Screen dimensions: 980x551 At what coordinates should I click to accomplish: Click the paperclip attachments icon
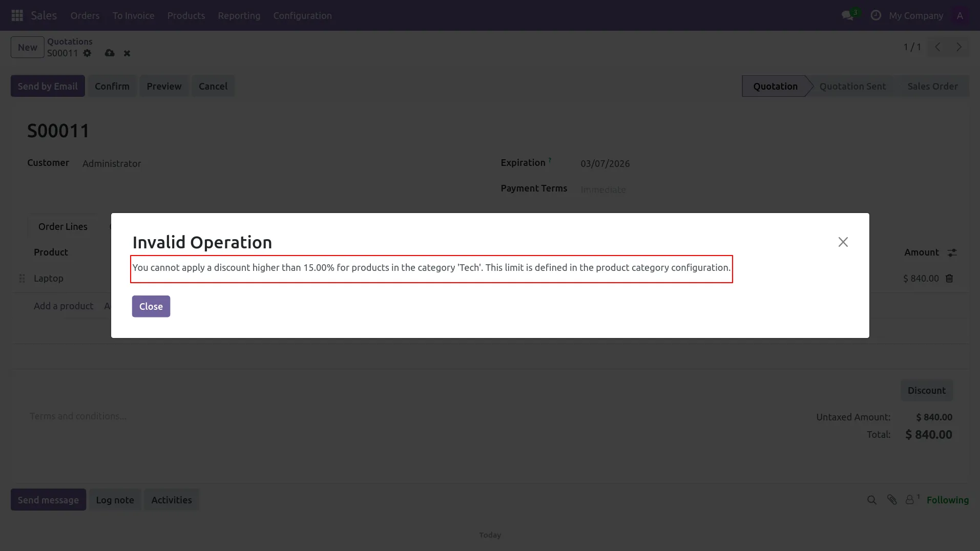(x=892, y=500)
